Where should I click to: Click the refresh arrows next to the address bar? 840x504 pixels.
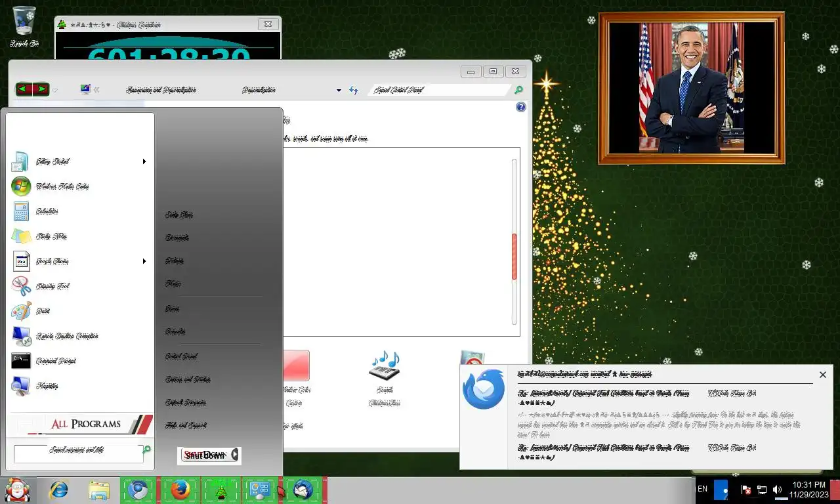[x=354, y=90]
